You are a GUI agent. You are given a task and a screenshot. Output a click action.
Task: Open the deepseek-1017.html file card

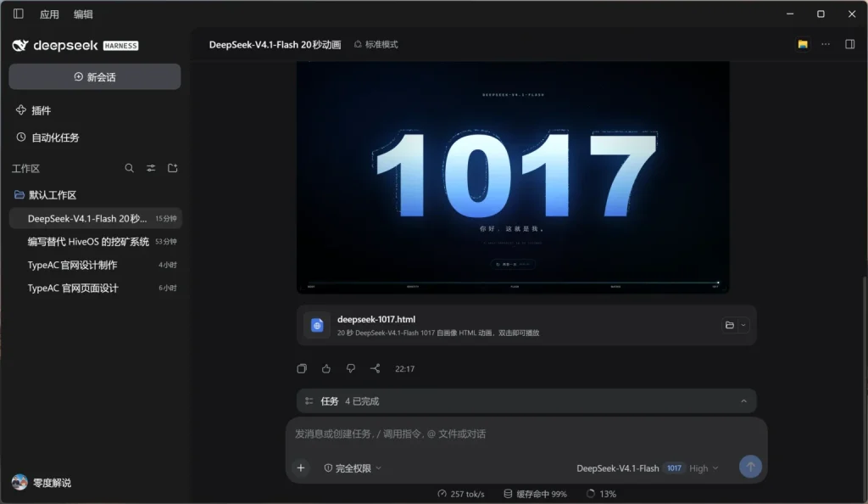pyautogui.click(x=526, y=325)
